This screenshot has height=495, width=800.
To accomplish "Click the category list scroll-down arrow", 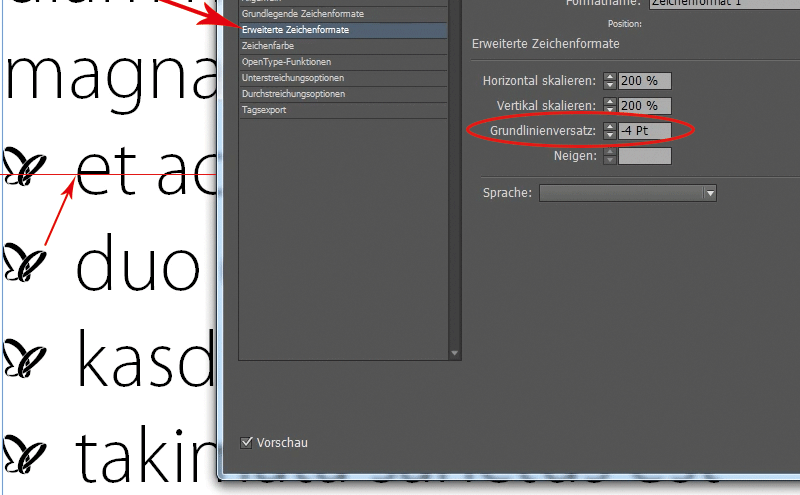I will 455,353.
